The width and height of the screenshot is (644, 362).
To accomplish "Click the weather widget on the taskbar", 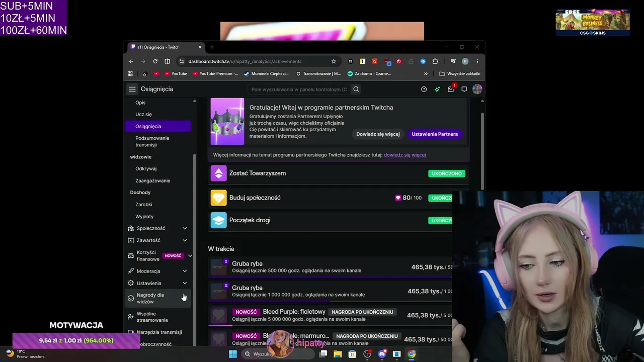I will (x=27, y=354).
